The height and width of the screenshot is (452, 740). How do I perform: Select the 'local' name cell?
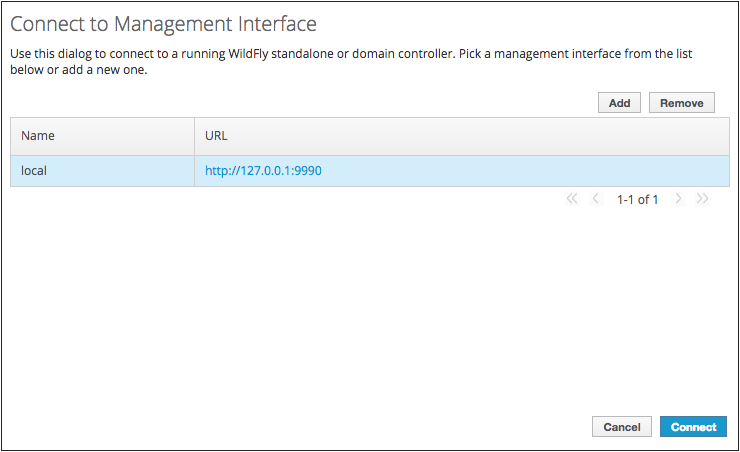click(x=34, y=171)
